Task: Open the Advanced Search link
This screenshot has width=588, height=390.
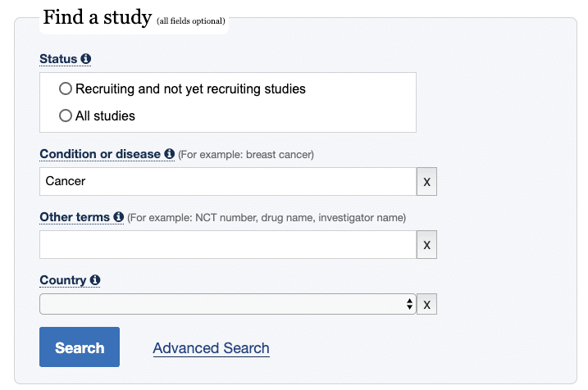Action: [211, 348]
